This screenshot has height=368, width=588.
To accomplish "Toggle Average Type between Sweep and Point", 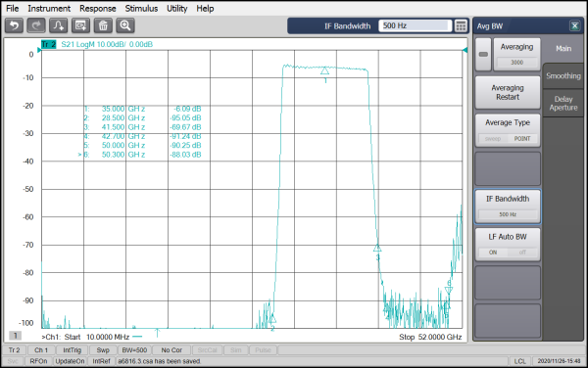I will (508, 130).
